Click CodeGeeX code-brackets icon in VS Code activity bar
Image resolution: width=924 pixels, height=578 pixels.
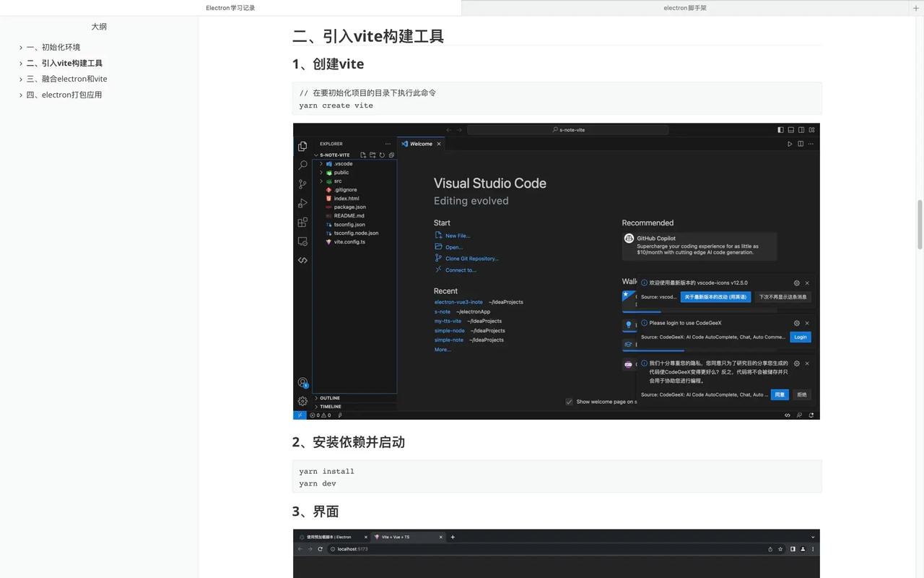point(302,260)
